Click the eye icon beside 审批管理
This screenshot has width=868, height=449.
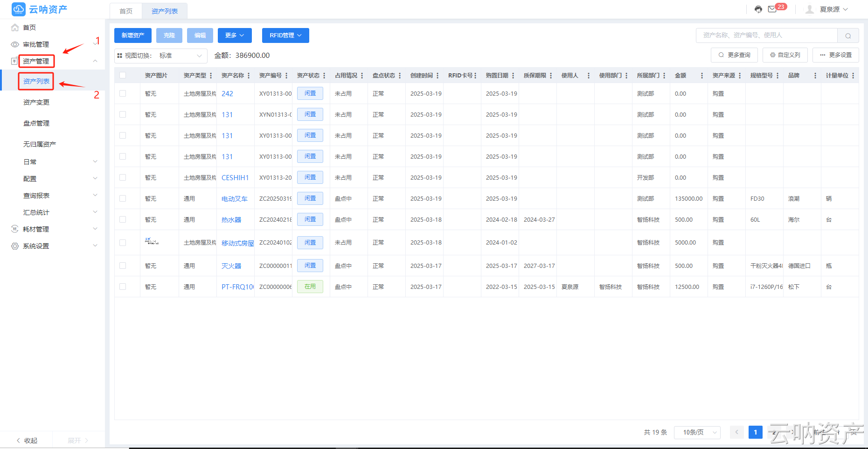[15, 44]
